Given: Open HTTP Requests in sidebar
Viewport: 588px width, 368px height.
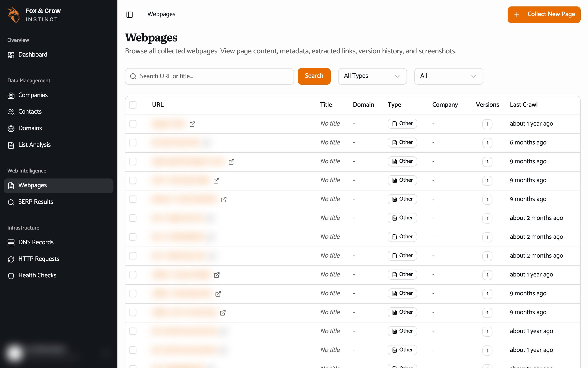Looking at the screenshot, I should coord(58,259).
